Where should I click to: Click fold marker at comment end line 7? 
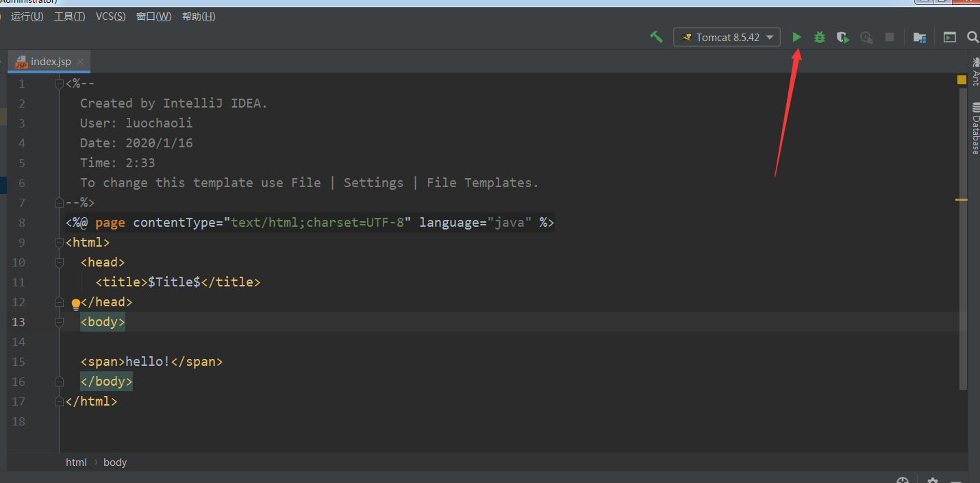click(59, 203)
